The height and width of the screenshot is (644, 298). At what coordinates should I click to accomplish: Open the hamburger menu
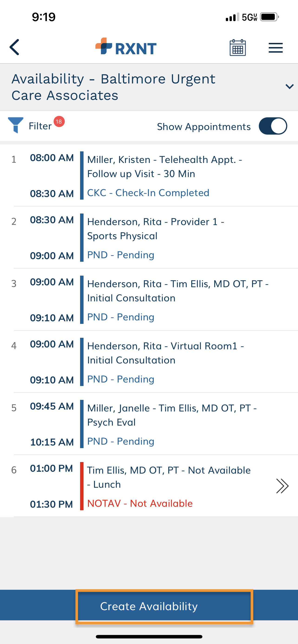(275, 48)
